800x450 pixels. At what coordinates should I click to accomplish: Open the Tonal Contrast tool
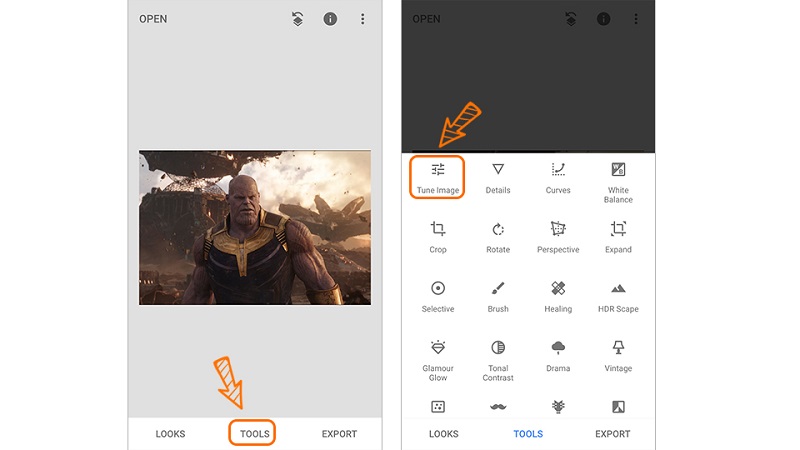(x=497, y=360)
